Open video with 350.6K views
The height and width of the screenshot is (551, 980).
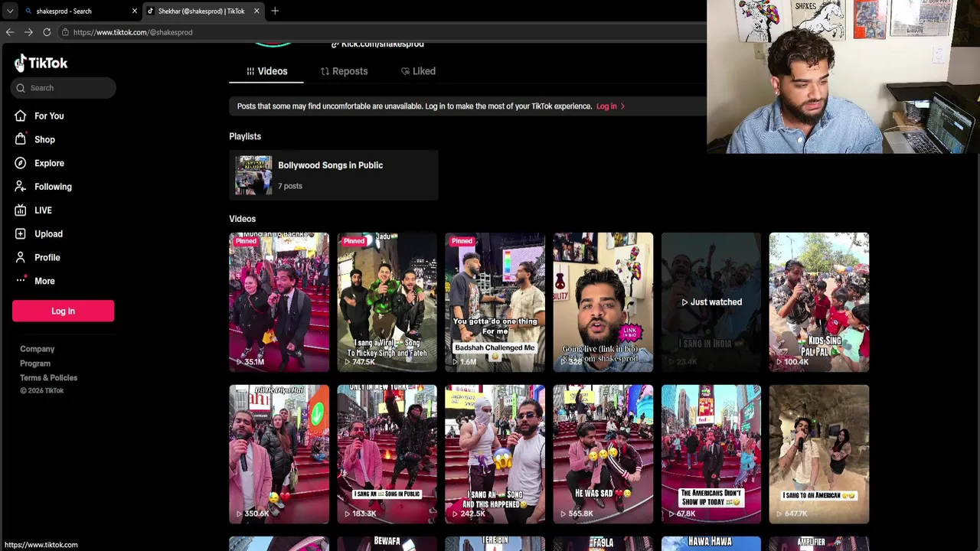point(279,454)
